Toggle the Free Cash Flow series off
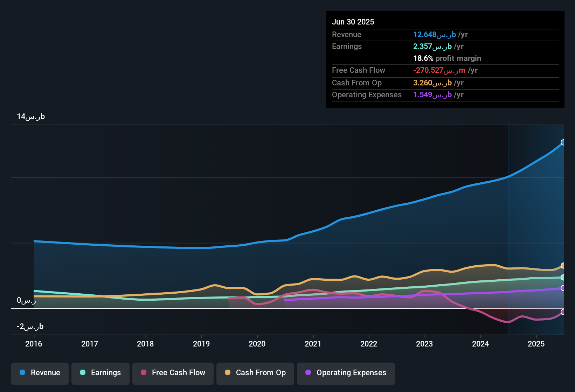This screenshot has width=575, height=392. coord(173,373)
